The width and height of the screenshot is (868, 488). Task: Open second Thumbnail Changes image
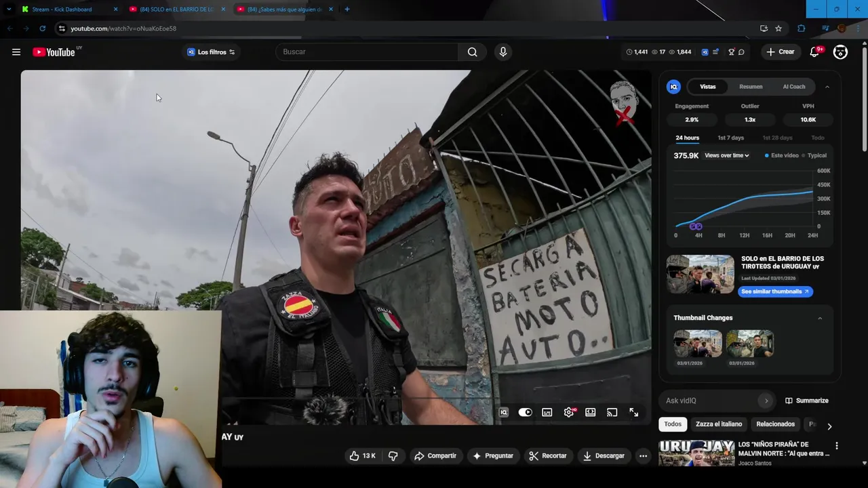click(x=750, y=344)
